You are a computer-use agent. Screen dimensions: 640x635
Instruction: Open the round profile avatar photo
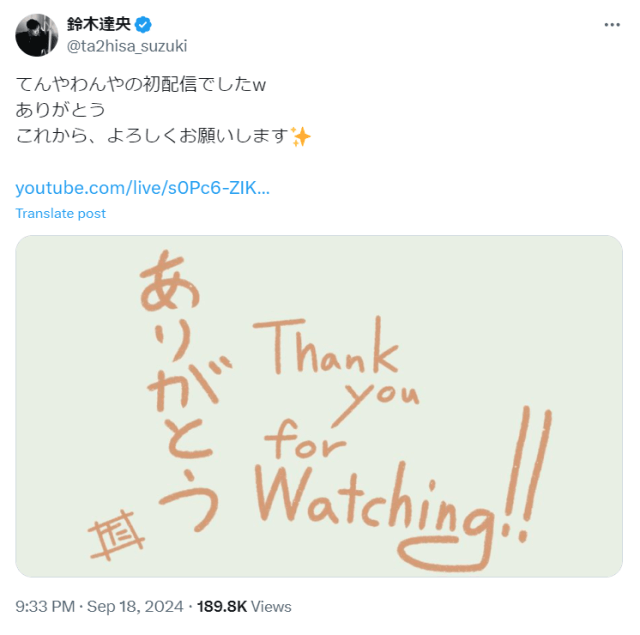click(x=37, y=35)
